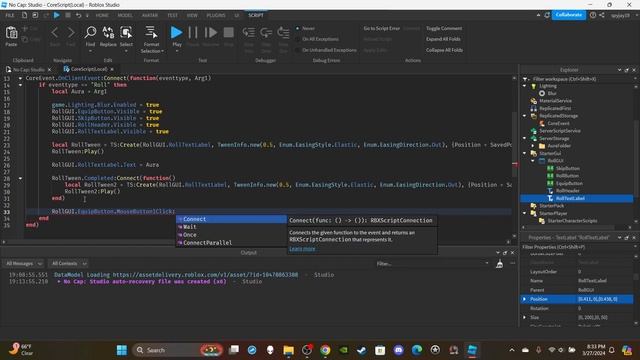Click the share icon next to Collaborate
This screenshot has height=360, width=640.
[602, 15]
